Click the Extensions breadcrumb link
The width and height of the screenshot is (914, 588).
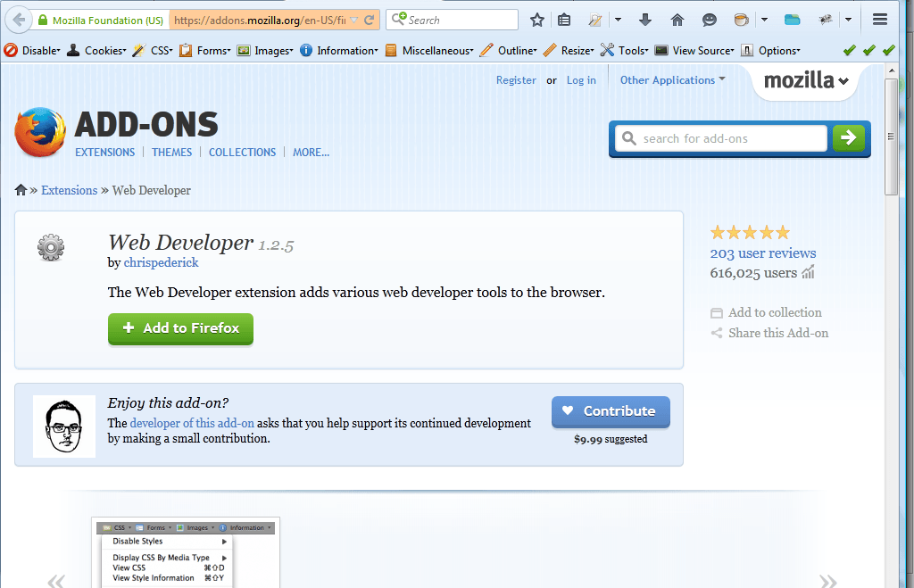[x=70, y=190]
